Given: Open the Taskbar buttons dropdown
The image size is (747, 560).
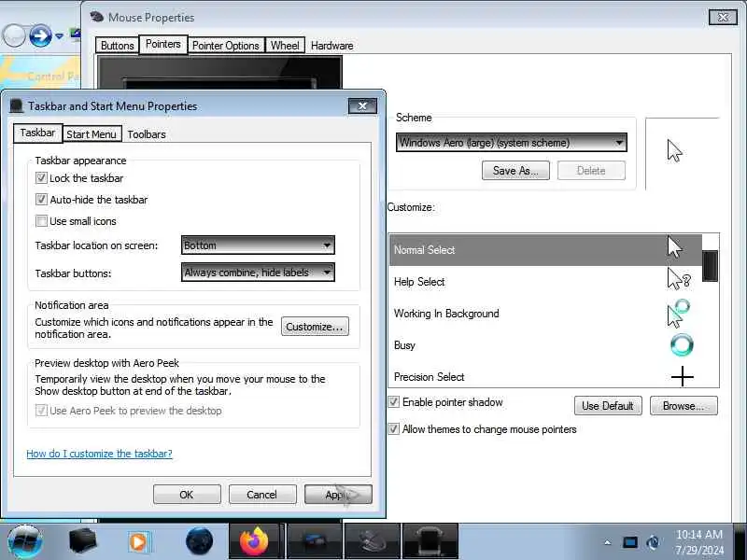Looking at the screenshot, I should click(x=258, y=273).
